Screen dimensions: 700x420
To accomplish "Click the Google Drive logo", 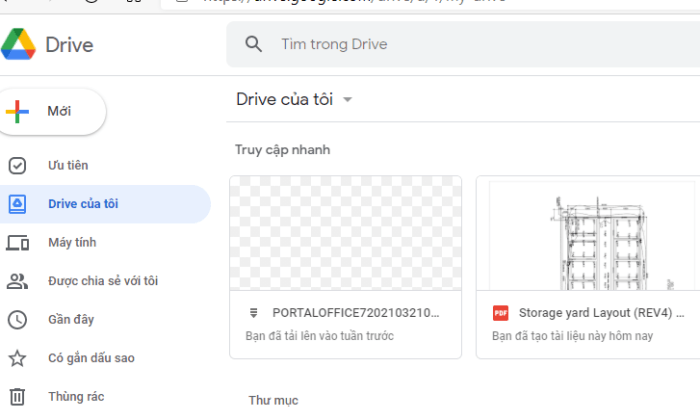I will (18, 44).
